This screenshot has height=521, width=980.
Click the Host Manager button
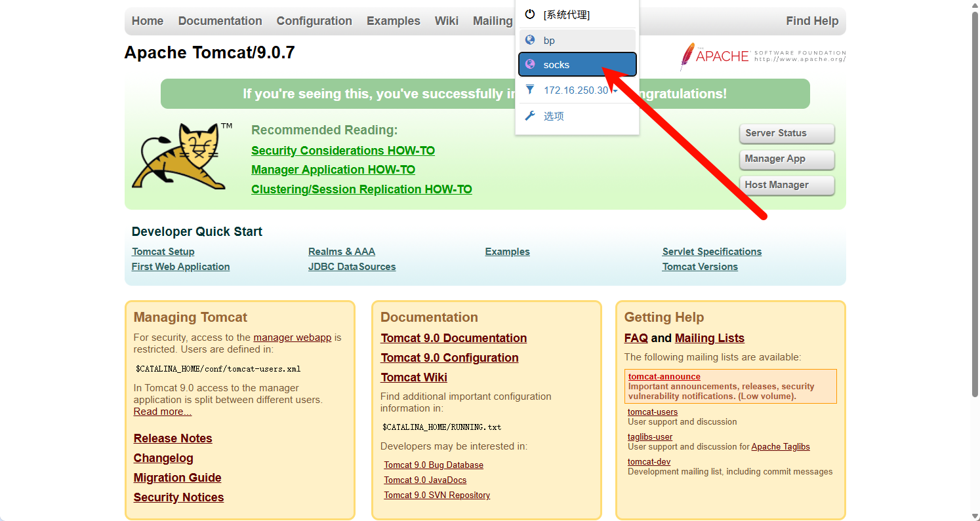click(x=786, y=185)
